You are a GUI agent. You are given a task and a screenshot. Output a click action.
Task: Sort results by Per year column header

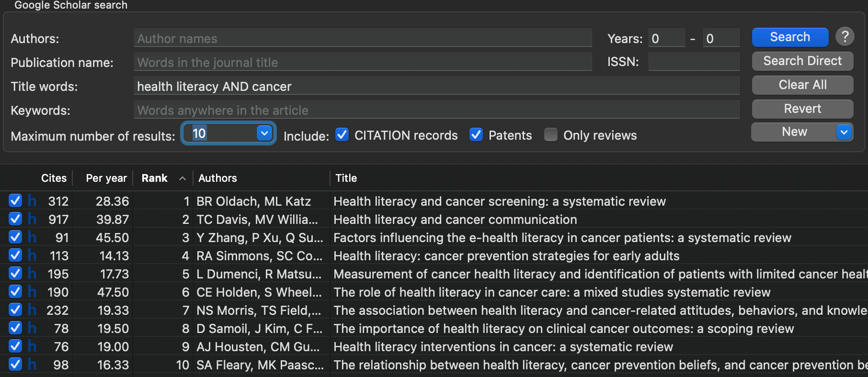(x=106, y=178)
